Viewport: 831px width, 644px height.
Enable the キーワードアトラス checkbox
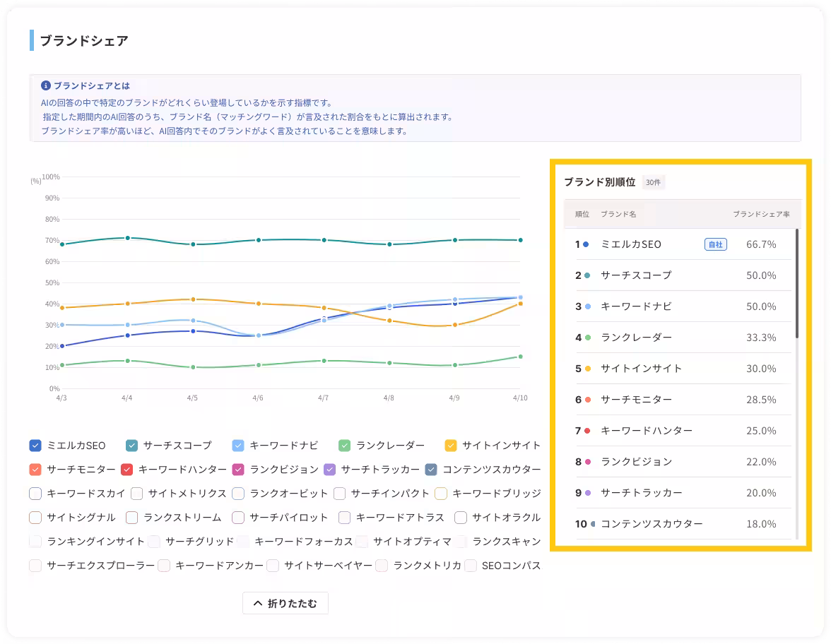tap(345, 518)
